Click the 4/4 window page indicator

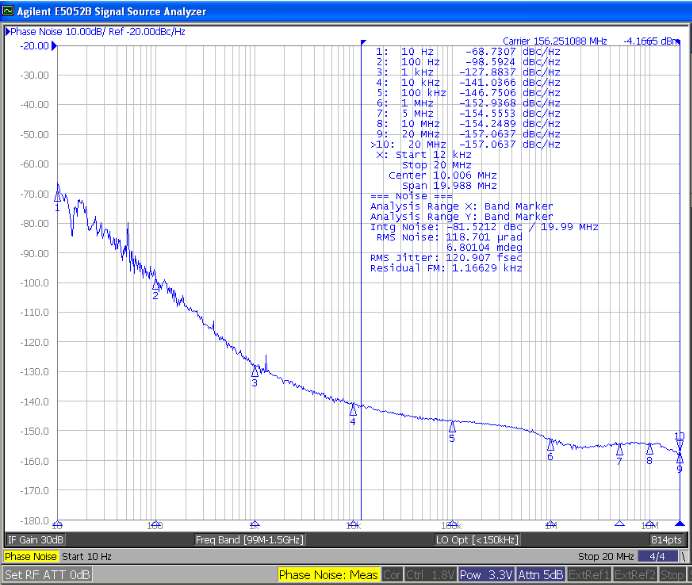click(656, 556)
